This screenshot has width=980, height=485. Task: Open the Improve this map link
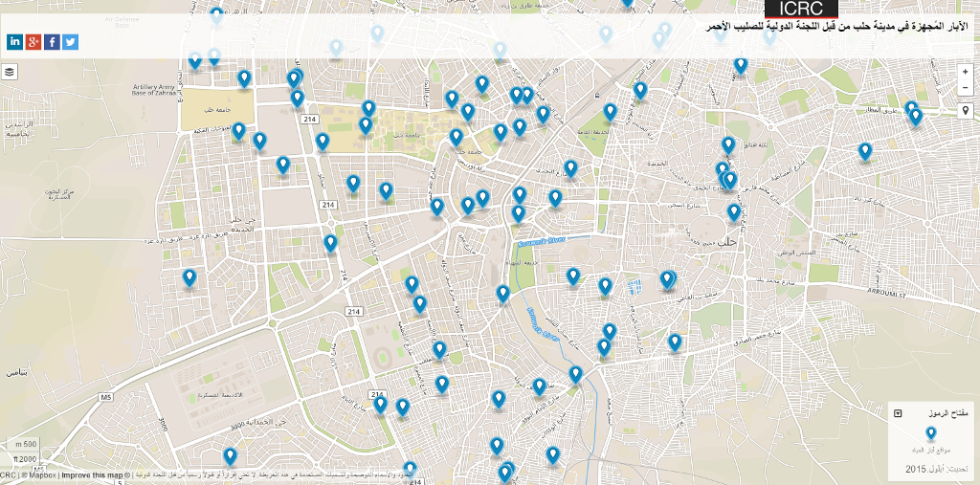tap(92, 475)
